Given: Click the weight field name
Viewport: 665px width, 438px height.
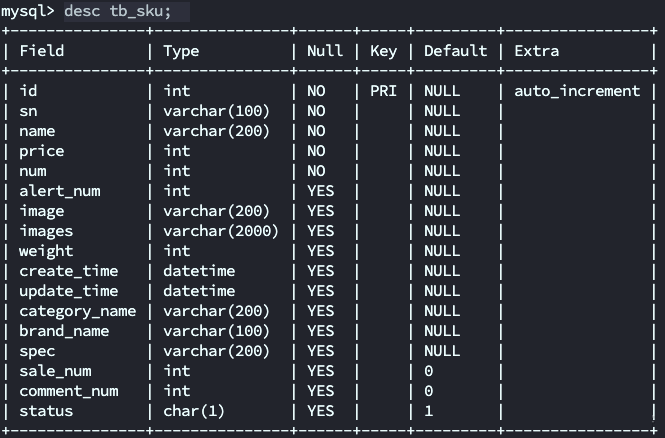Looking at the screenshot, I should point(46,251).
